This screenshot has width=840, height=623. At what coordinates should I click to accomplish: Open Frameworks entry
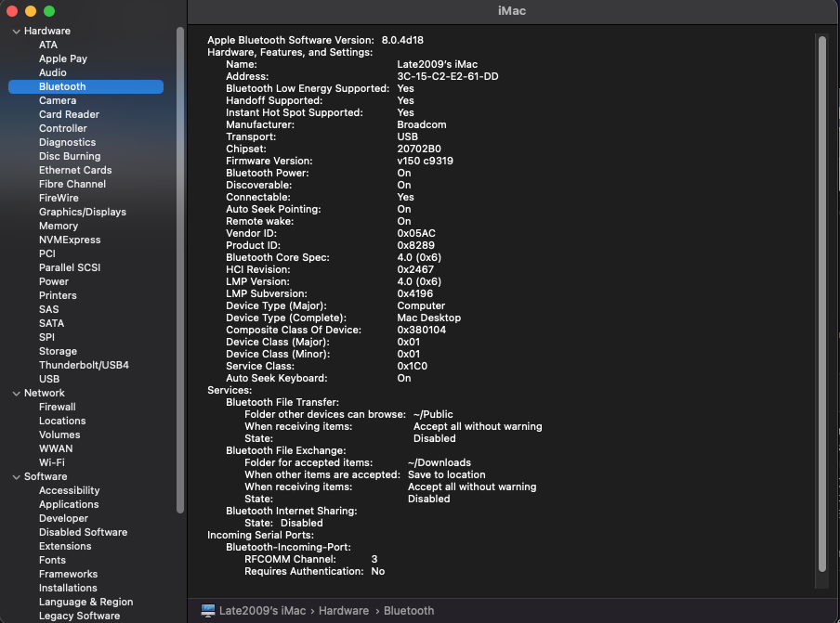click(68, 574)
